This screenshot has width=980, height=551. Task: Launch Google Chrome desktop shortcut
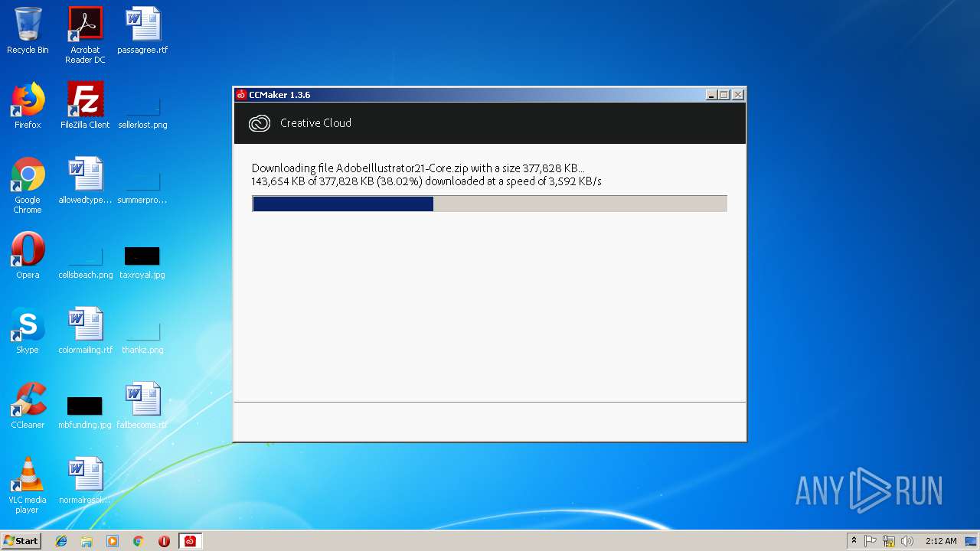pyautogui.click(x=28, y=185)
